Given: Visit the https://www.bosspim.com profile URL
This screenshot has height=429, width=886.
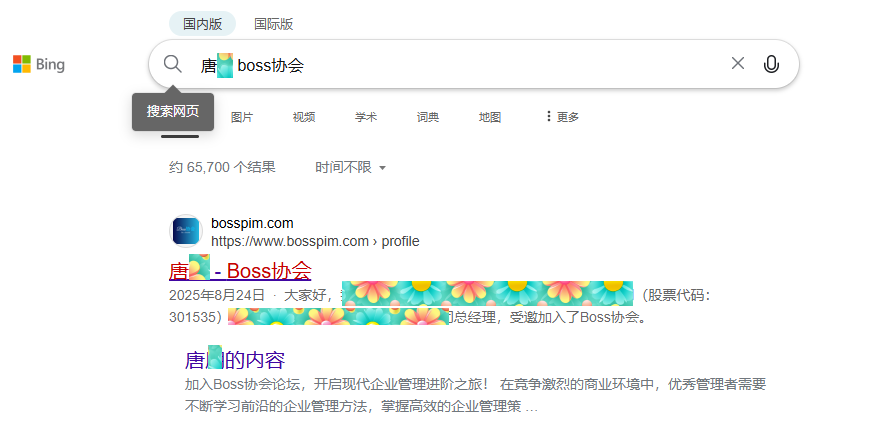Looking at the screenshot, I should click(x=315, y=241).
